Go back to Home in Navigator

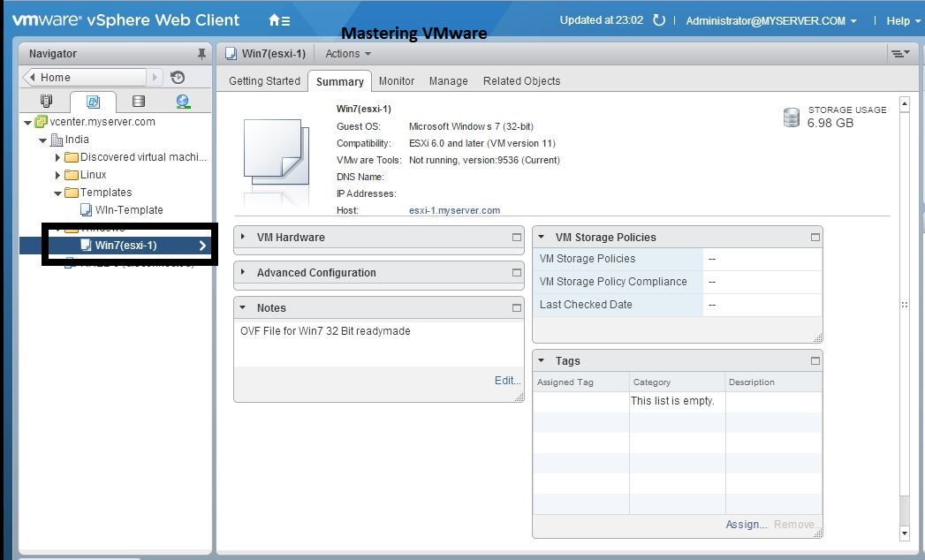pyautogui.click(x=84, y=78)
